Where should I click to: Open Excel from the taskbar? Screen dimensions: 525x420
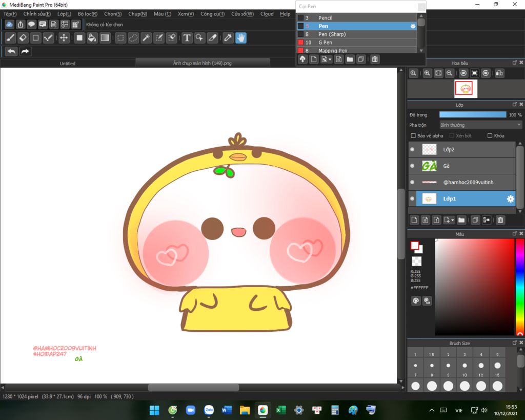(280, 410)
